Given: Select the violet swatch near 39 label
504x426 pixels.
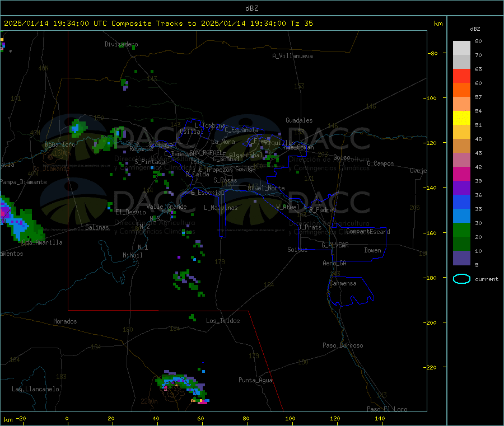Looking at the screenshot, I should [x=461, y=188].
